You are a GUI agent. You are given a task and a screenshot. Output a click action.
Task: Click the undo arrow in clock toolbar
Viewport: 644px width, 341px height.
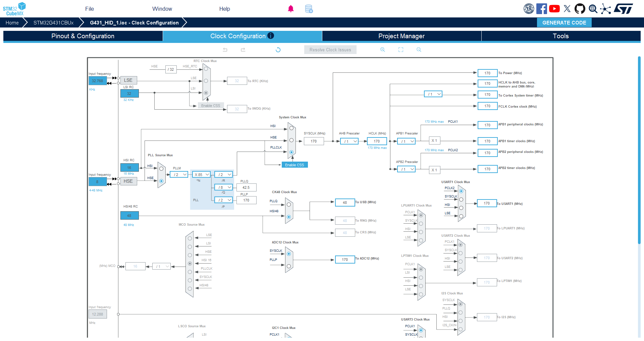coord(225,50)
